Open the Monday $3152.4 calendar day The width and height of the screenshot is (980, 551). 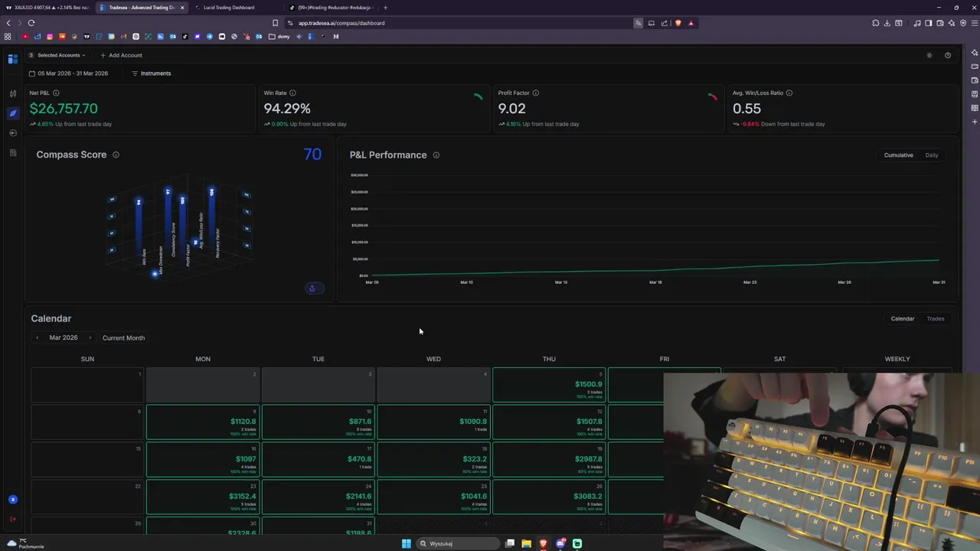coord(203,497)
